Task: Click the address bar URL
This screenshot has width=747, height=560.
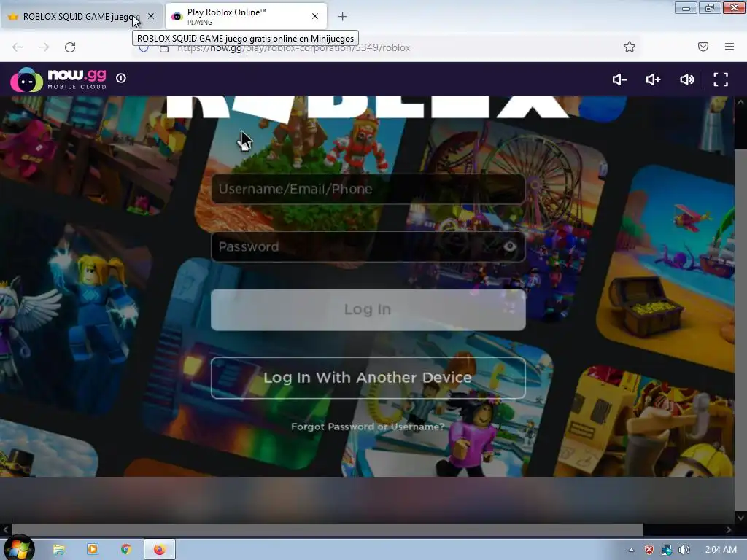Action: point(293,47)
